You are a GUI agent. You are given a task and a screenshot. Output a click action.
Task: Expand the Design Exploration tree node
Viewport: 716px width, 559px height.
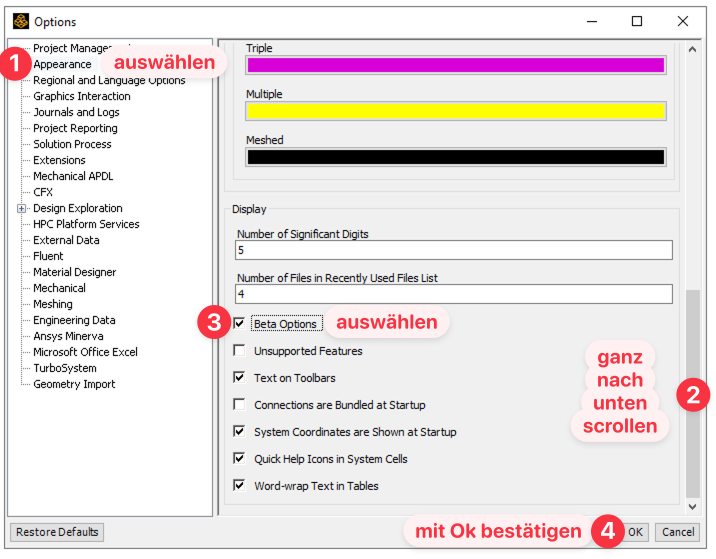[x=21, y=208]
